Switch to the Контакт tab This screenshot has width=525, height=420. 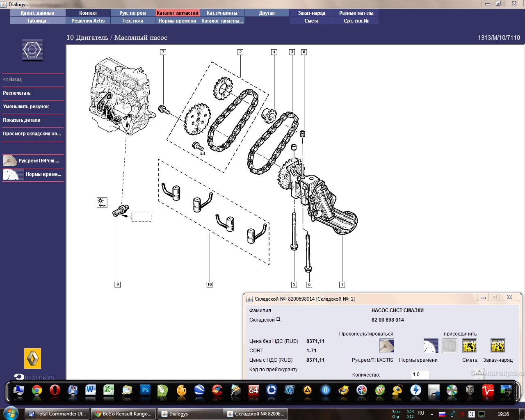(x=88, y=13)
